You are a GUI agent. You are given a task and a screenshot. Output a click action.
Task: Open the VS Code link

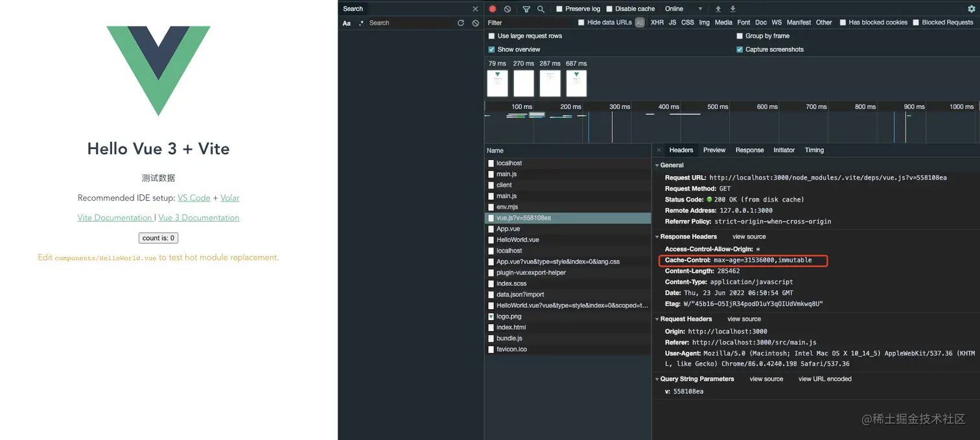point(194,198)
